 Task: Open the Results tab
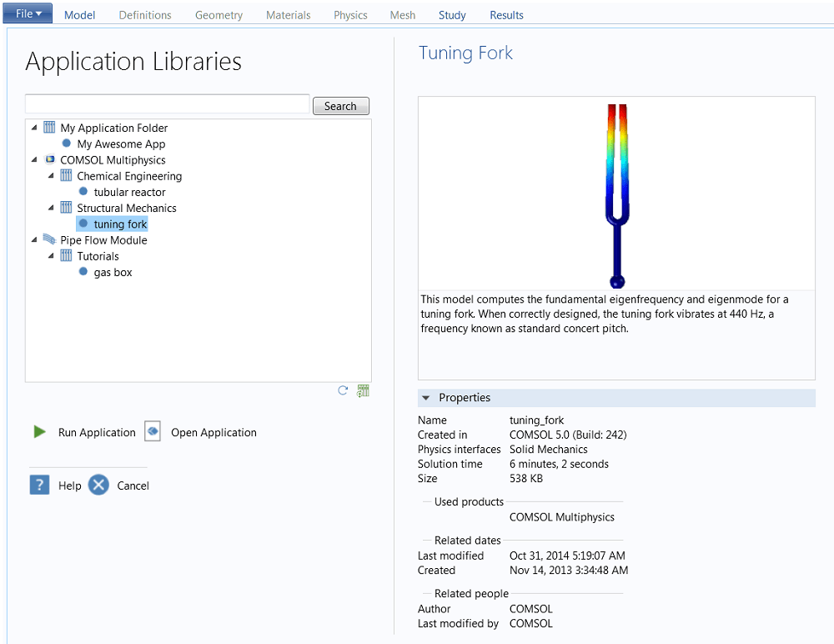506,15
